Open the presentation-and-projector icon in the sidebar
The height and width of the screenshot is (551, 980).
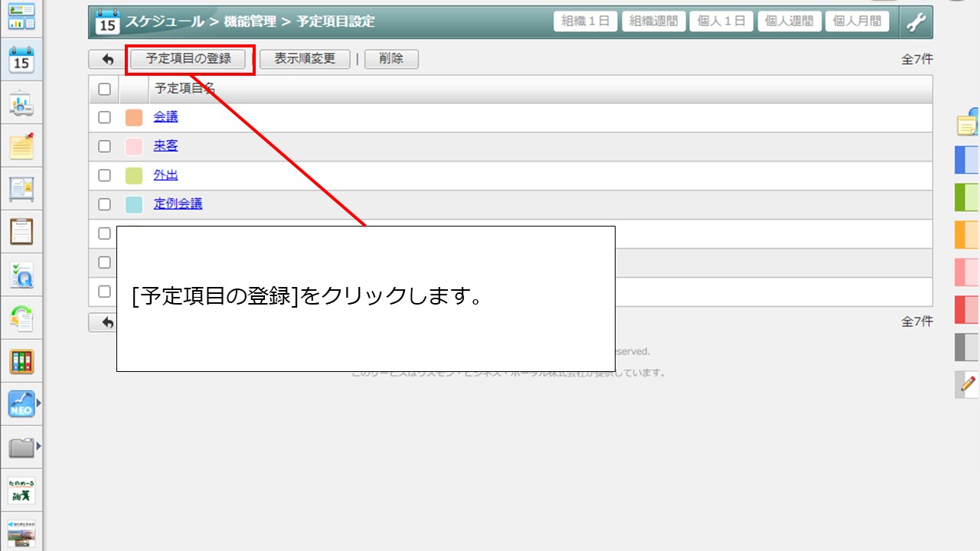21,103
